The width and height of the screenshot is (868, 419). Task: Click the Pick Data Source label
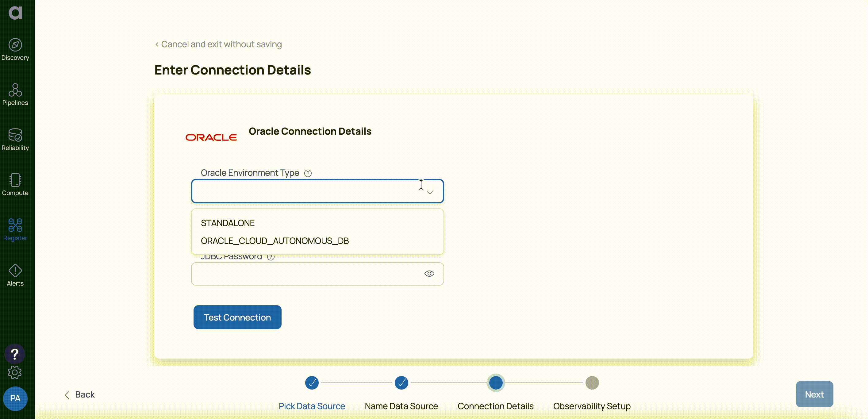(x=312, y=406)
